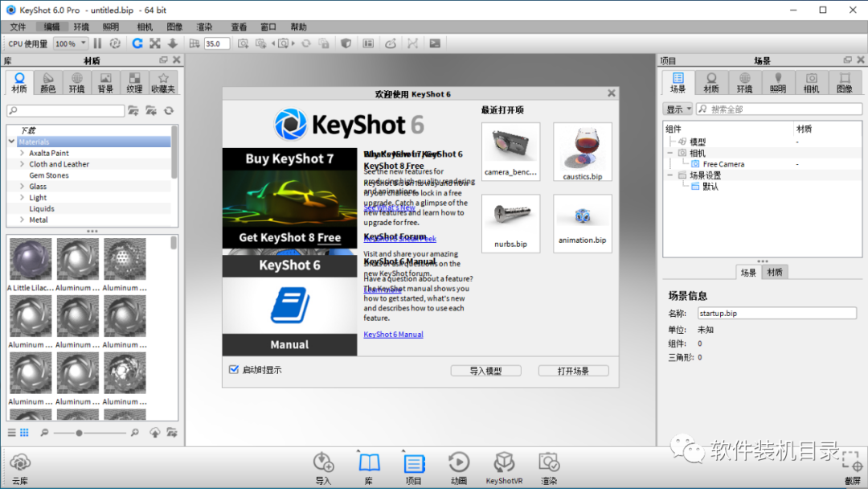
Task: Click the download arrow toolbar icon
Action: [173, 43]
